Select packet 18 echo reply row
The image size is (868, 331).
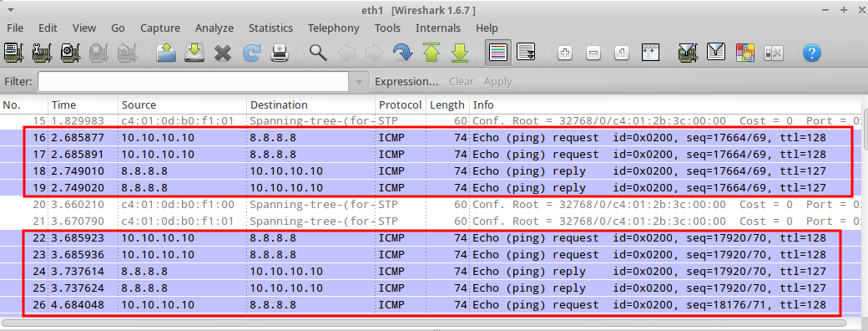(431, 171)
